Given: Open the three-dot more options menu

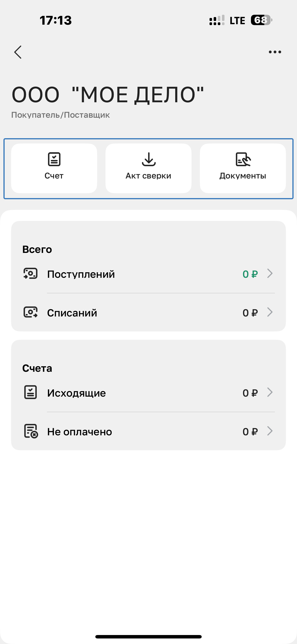Looking at the screenshot, I should [x=275, y=52].
